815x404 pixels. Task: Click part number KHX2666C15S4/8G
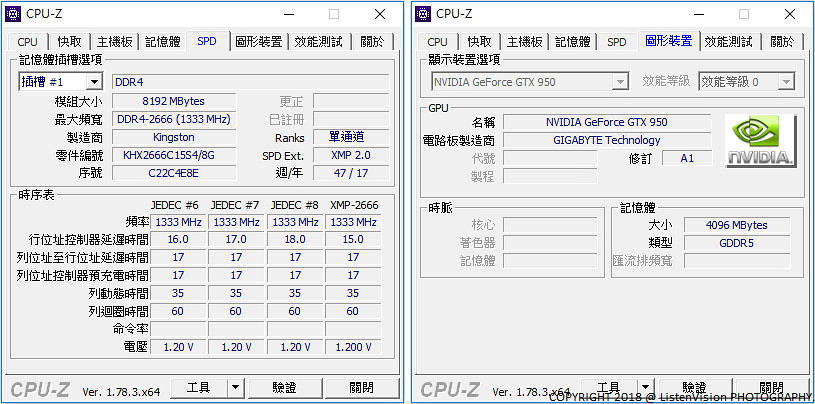tap(174, 155)
